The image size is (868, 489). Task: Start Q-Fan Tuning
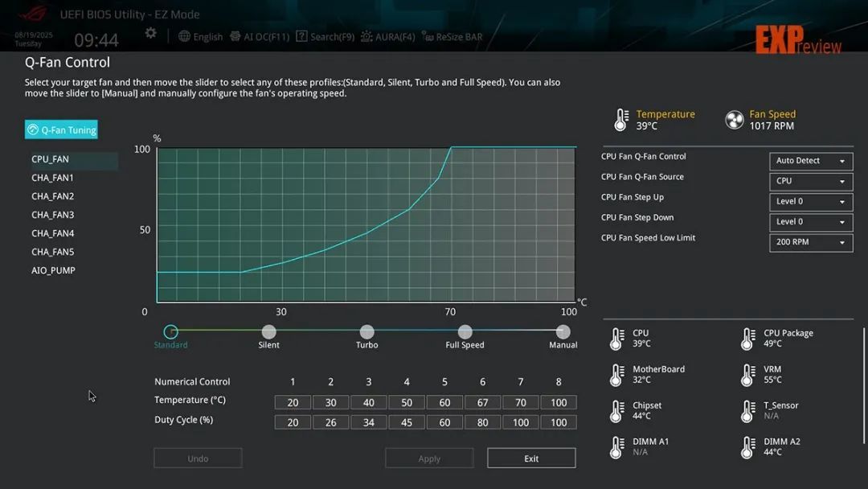[61, 129]
